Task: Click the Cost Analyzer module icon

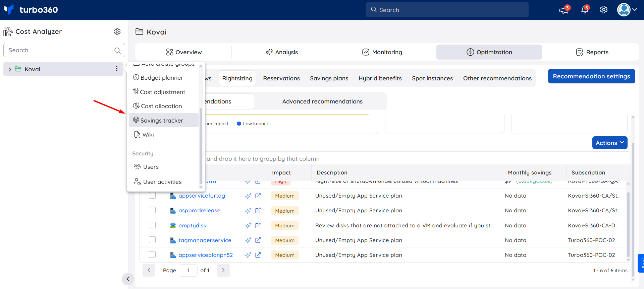Action: pos(8,31)
